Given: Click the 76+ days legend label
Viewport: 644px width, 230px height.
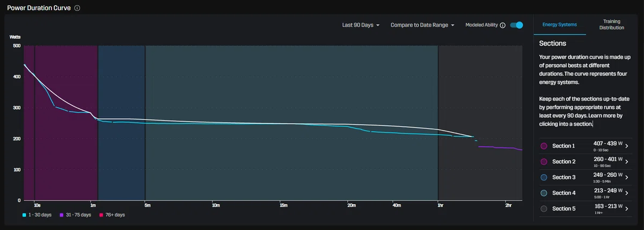Looking at the screenshot, I should [x=115, y=215].
